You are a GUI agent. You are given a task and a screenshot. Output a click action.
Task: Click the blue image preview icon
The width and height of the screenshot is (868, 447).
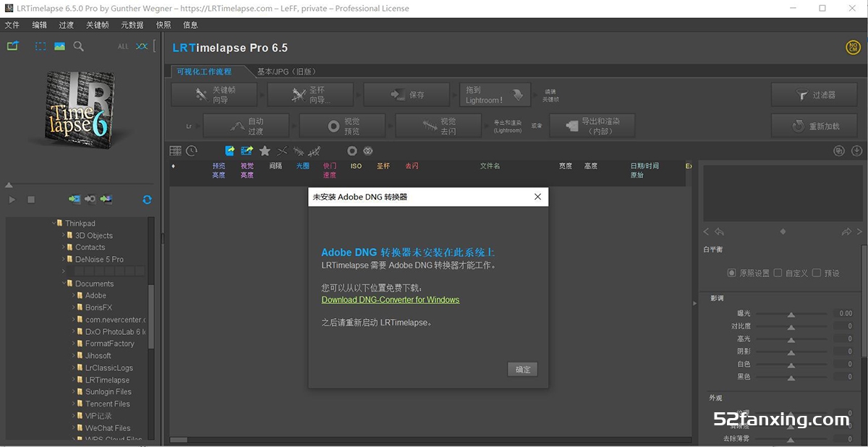coord(59,46)
